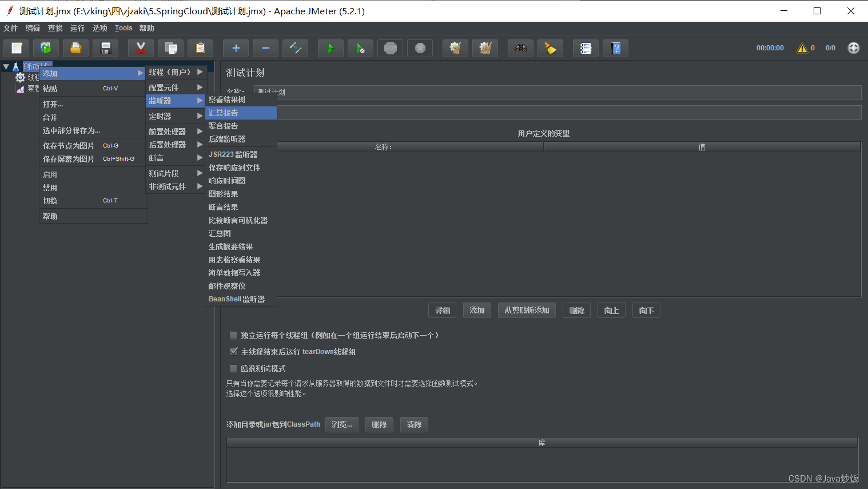
Task: Choose BeanShell 监听器 entry
Action: click(x=241, y=299)
